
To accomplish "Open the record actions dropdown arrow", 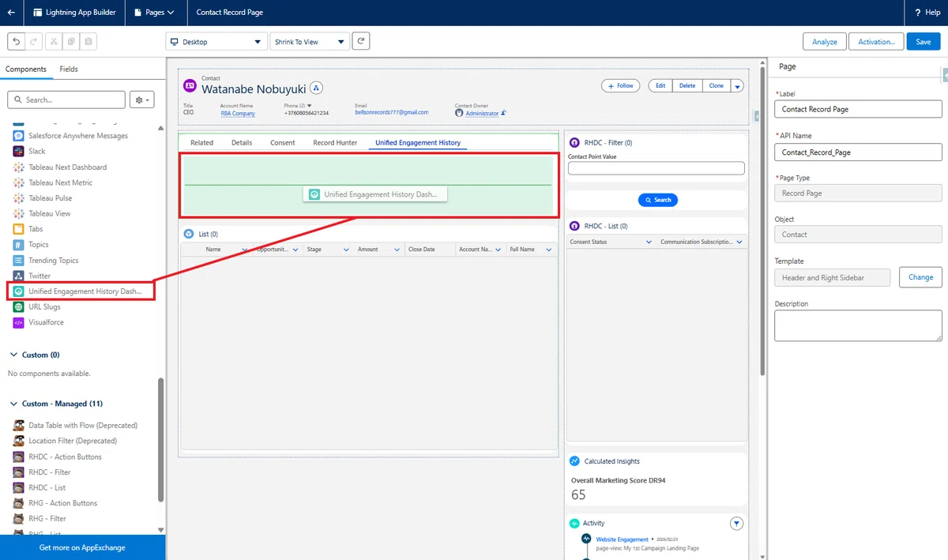I will (737, 86).
